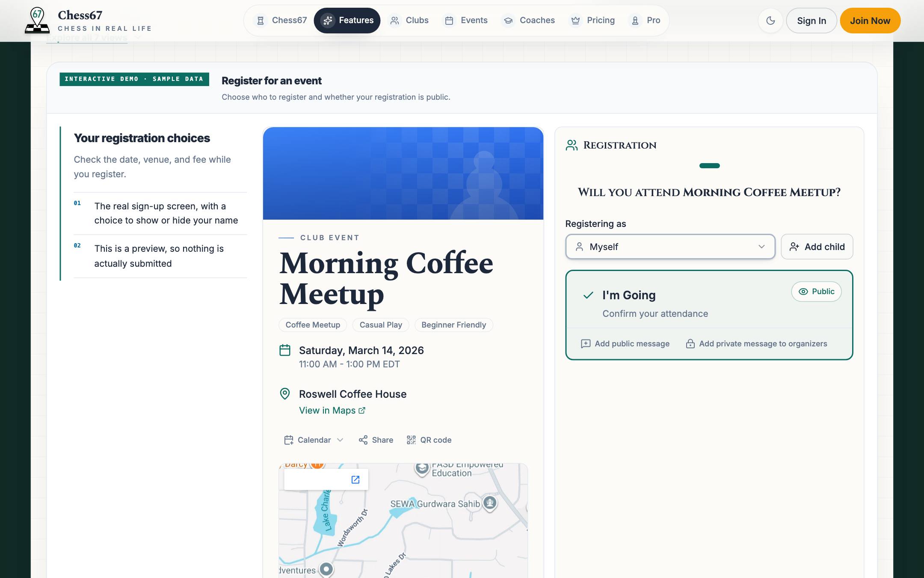Toggle the Public visibility eye badge

[x=816, y=292]
